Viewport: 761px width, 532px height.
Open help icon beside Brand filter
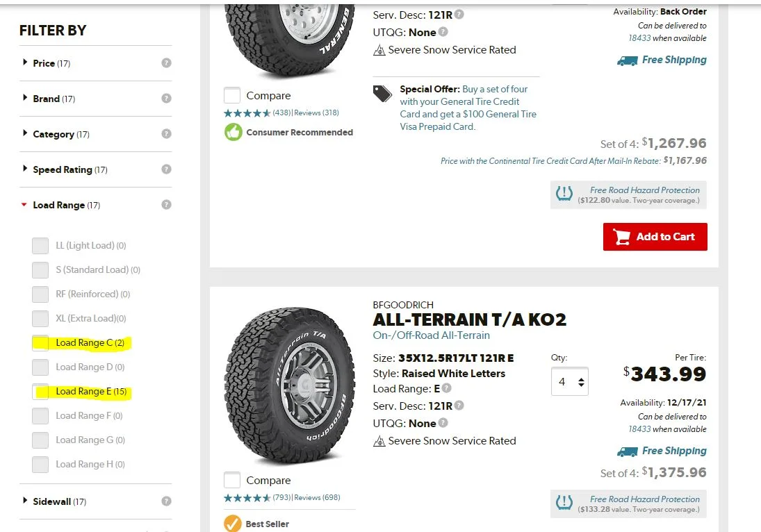166,99
